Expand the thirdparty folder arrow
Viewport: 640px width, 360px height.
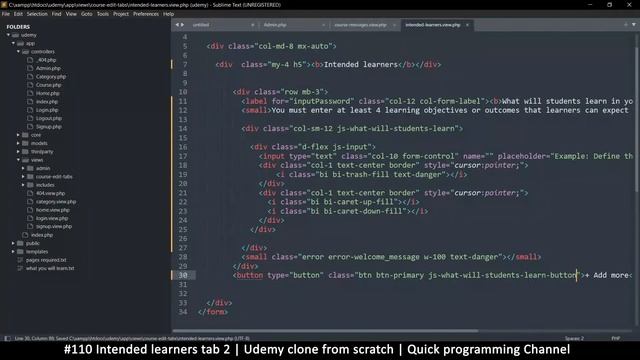pos(18,152)
